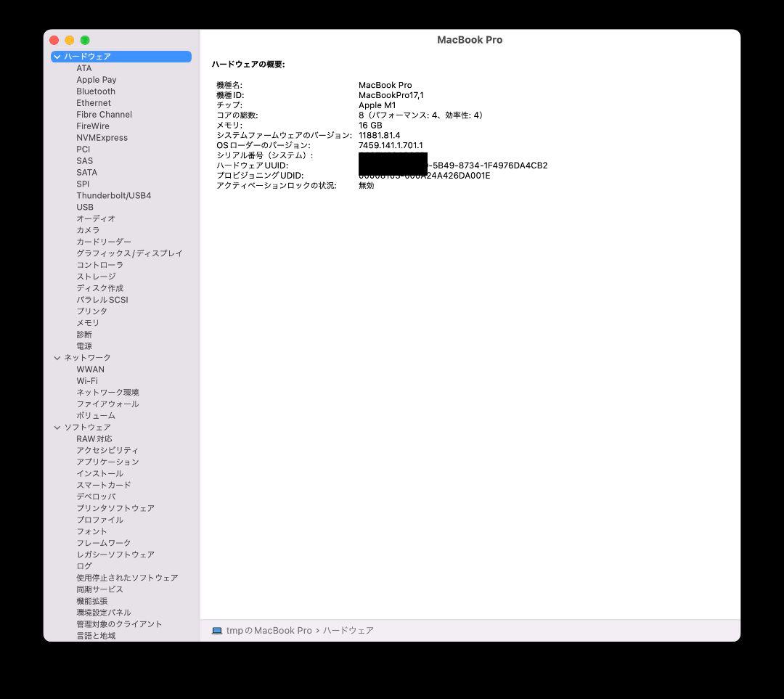Open the USB hardware report
This screenshot has height=699, width=784.
coord(83,207)
